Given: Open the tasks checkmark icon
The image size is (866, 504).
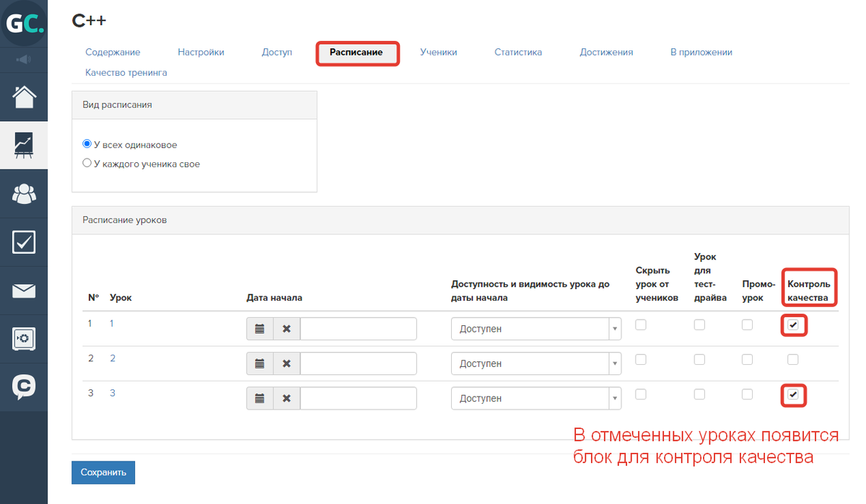Looking at the screenshot, I should click(24, 242).
